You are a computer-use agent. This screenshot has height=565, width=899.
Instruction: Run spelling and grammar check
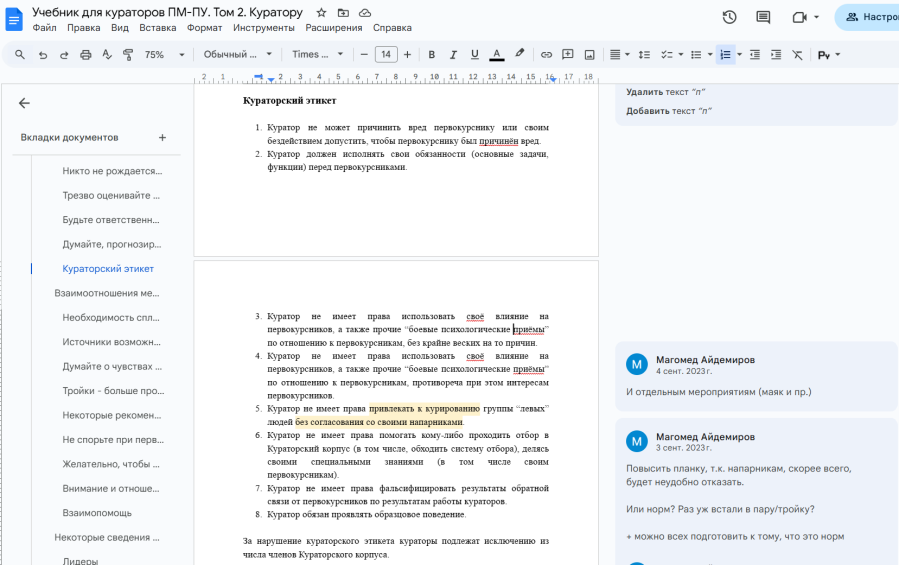pyautogui.click(x=107, y=54)
